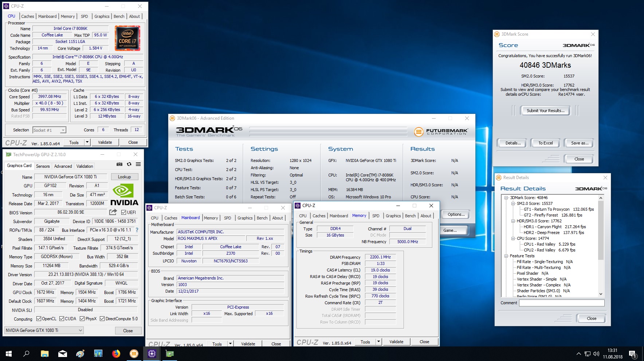Click the Intel Core i7 logo in CPU-Z
Screen dimensions: 644x361
click(x=127, y=38)
